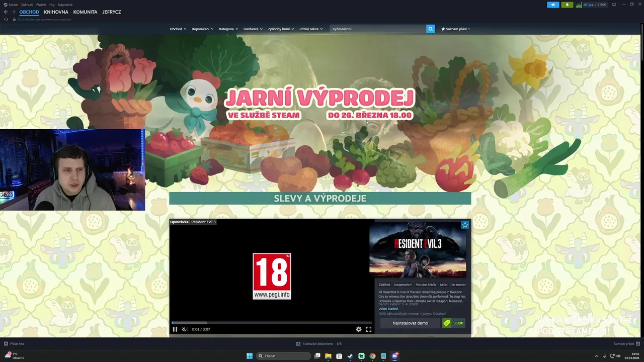This screenshot has height=362, width=644.
Task: Open Steam from the taskbar
Action: click(x=350, y=356)
